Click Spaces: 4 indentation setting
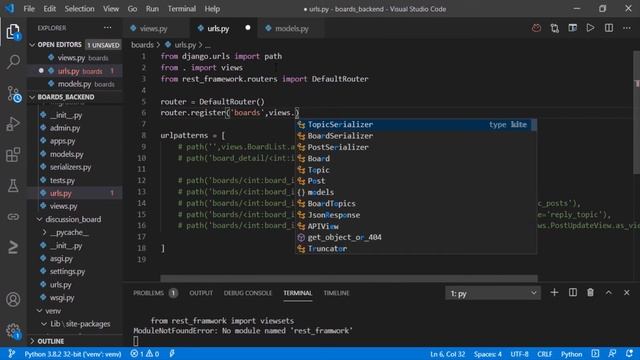Viewport: 640px width, 360px height. point(488,354)
